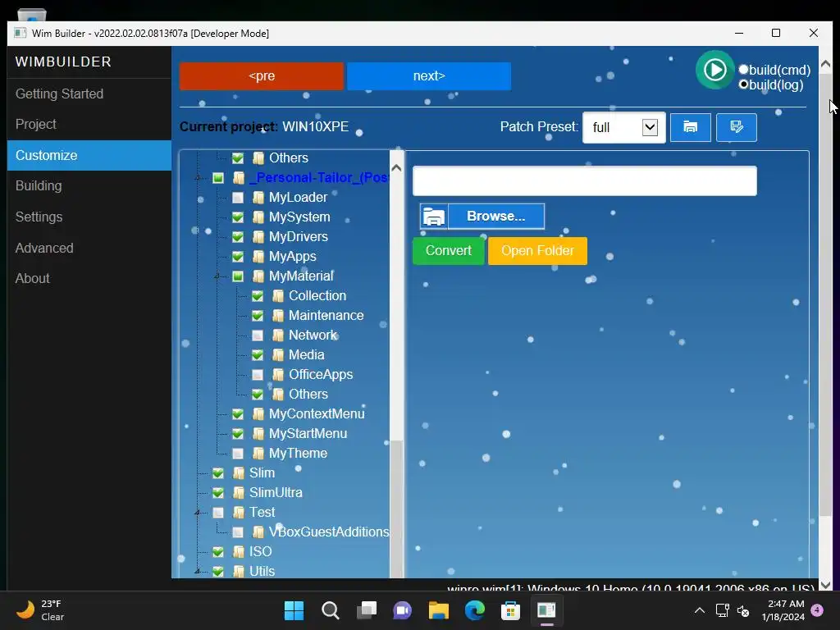This screenshot has width=840, height=630.
Task: Select the build(log) radio option
Action: click(743, 84)
